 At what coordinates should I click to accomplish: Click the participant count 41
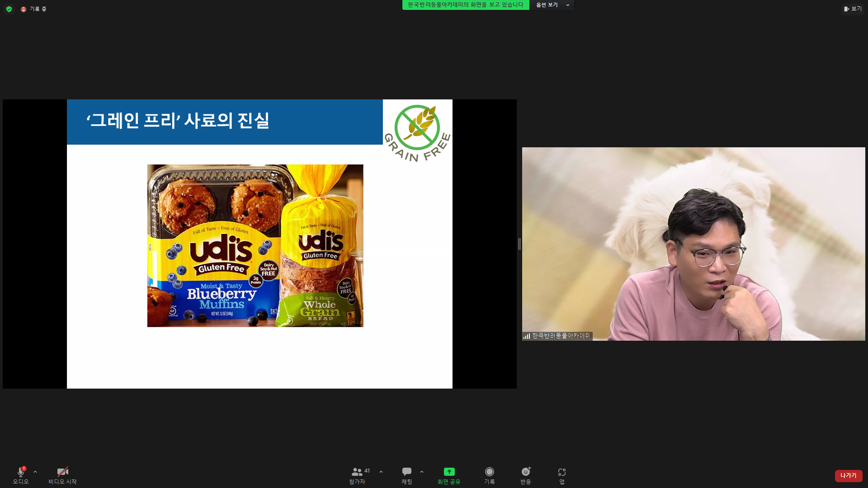[x=367, y=471]
